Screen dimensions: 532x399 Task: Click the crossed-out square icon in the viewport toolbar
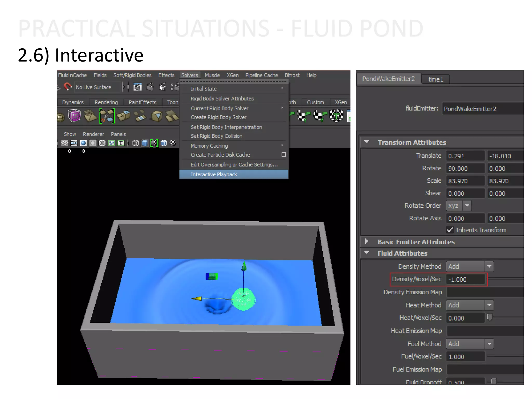[102, 143]
